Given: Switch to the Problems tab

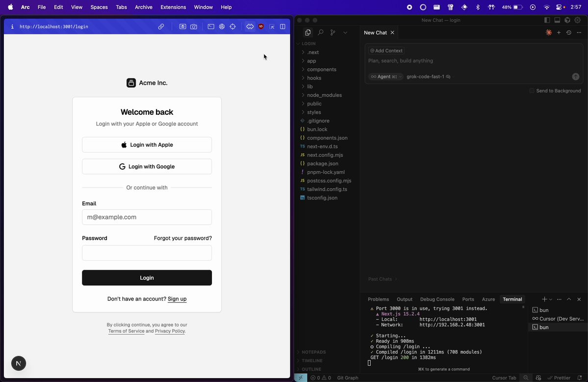Looking at the screenshot, I should coord(378,299).
